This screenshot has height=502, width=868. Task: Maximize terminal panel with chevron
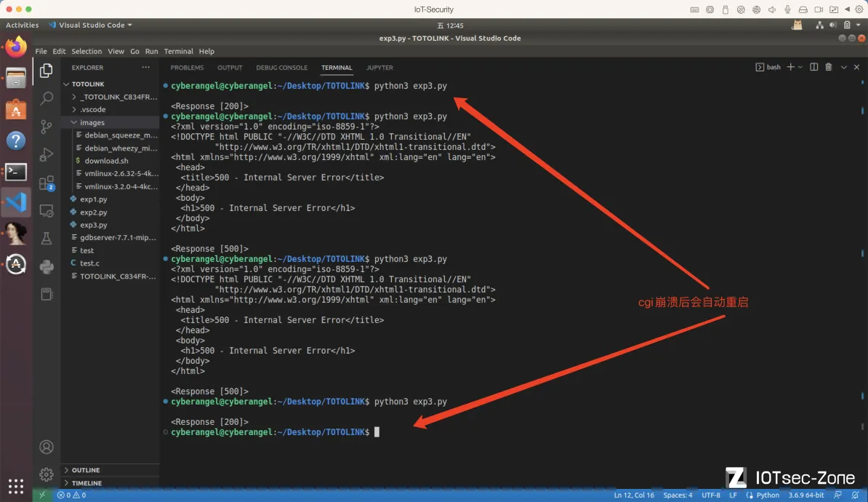coord(843,67)
